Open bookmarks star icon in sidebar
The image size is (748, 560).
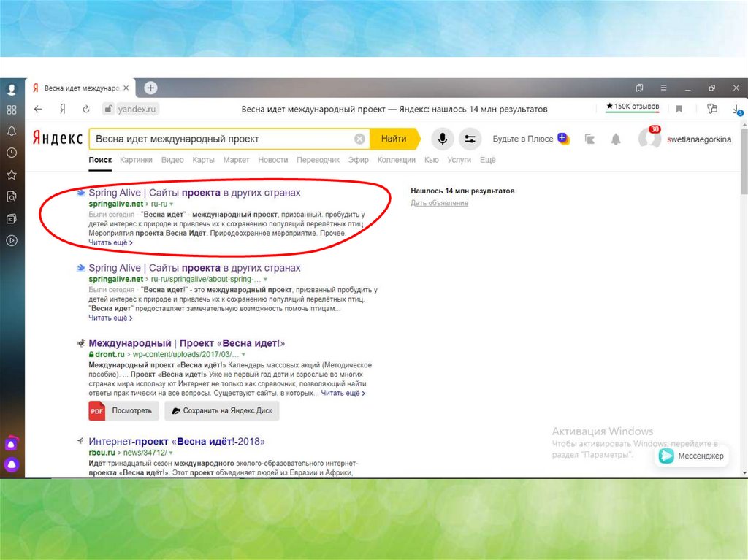coord(12,174)
